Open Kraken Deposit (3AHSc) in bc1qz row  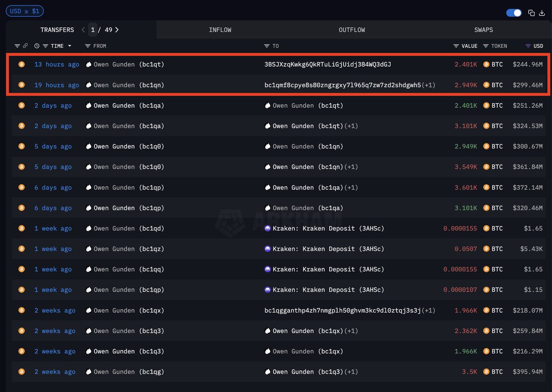(x=328, y=249)
